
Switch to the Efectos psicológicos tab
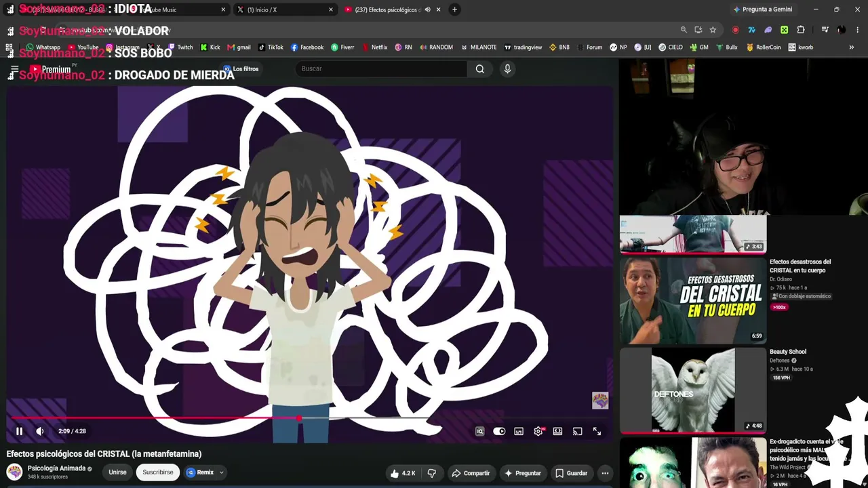393,9
